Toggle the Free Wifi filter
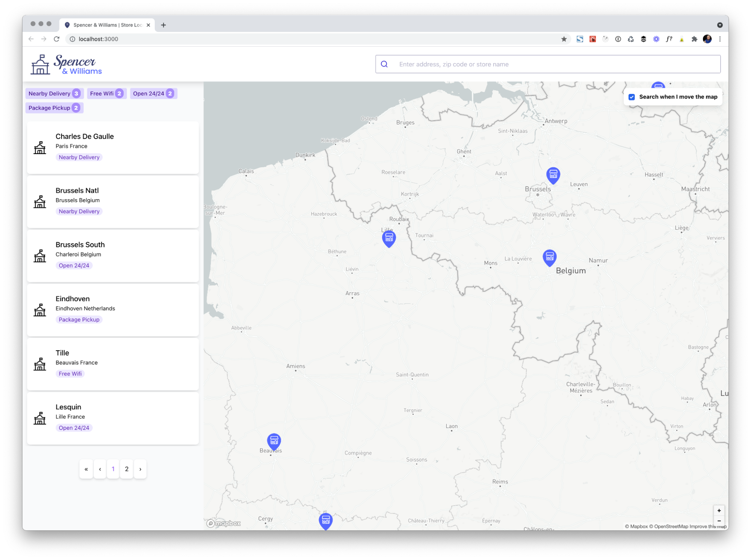 [x=107, y=94]
